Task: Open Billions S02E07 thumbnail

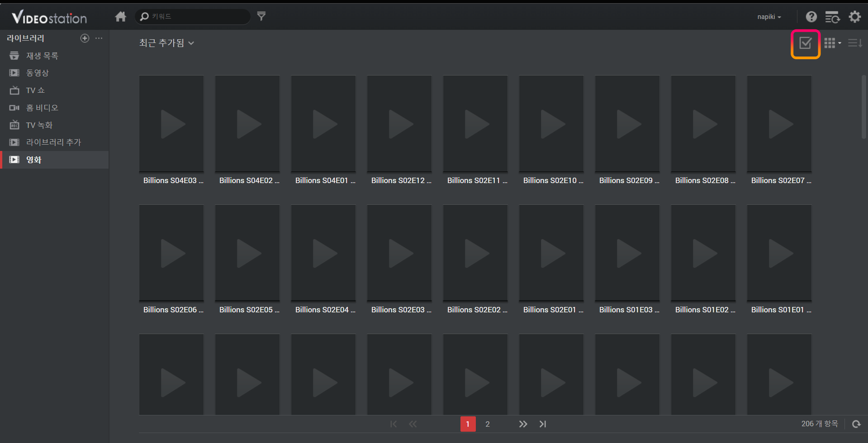Action: pyautogui.click(x=779, y=124)
